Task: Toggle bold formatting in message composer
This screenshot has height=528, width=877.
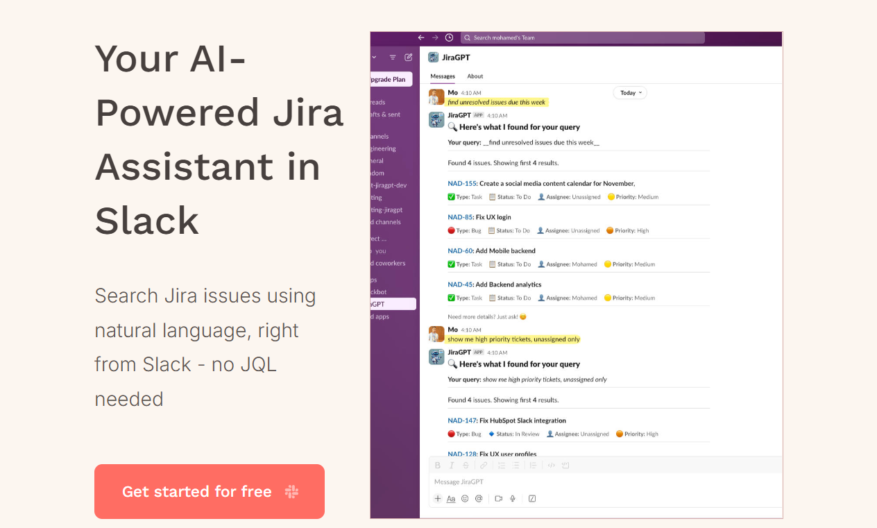Action: pos(437,465)
